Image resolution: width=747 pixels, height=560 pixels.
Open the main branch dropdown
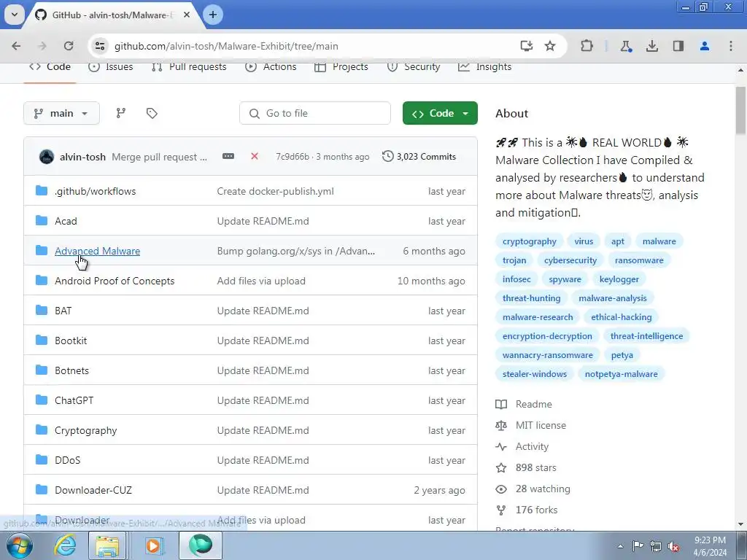point(61,113)
